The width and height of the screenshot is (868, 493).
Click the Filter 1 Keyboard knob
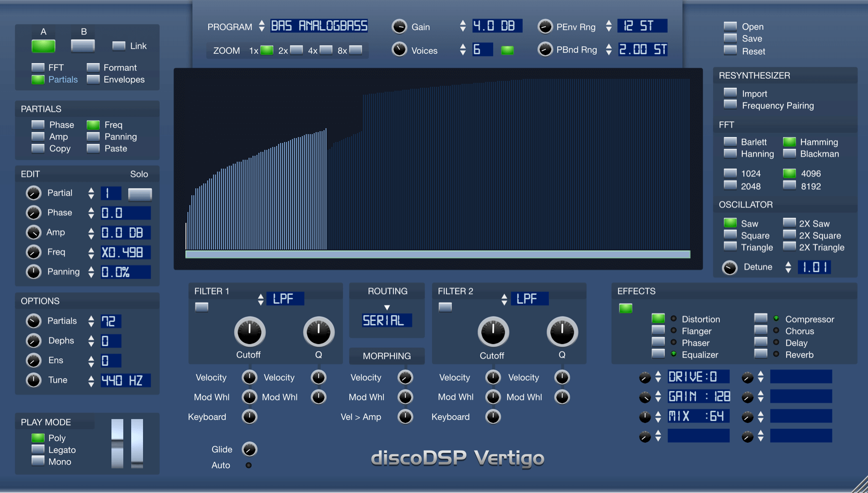250,417
